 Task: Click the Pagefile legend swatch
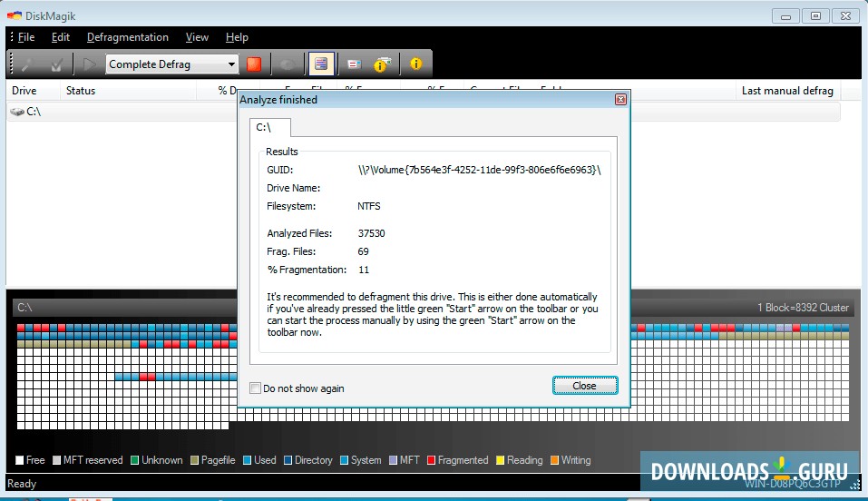click(194, 460)
